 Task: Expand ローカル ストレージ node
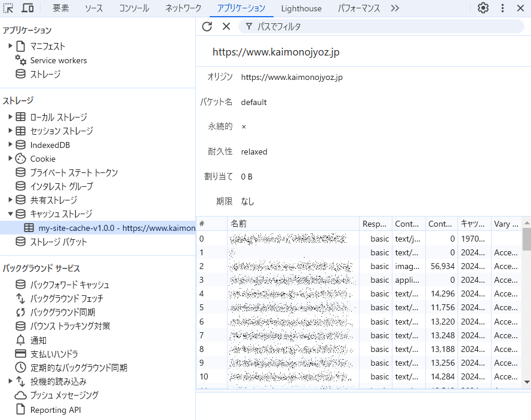tap(10, 117)
